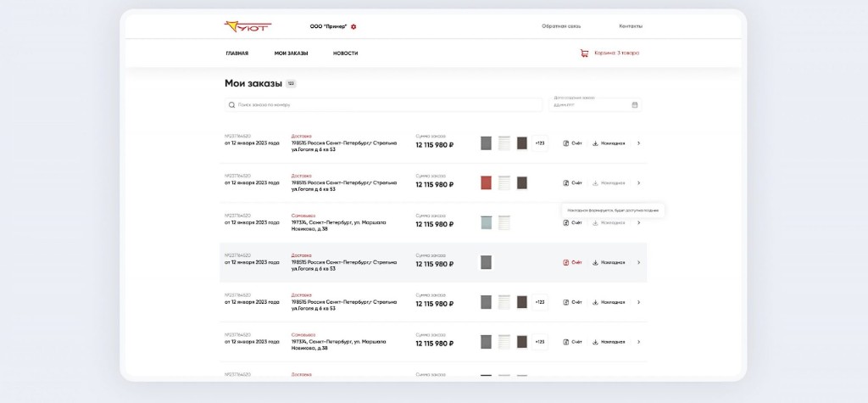This screenshot has width=868, height=403.
Task: Open the Контакты link
Action: tap(631, 26)
